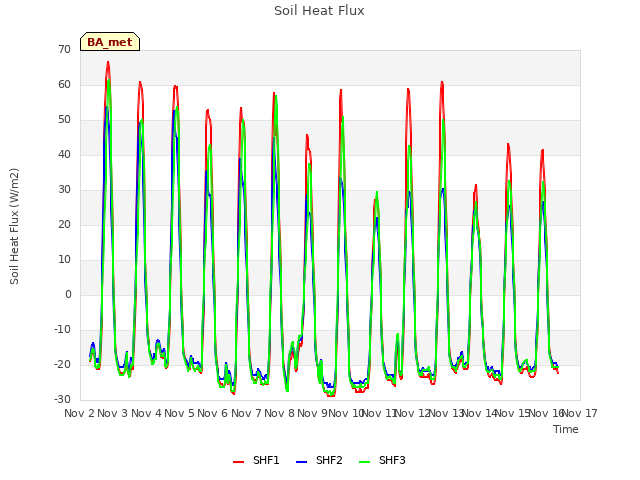Click the SHF3 green legend swatch
The height and width of the screenshot is (480, 640).
(364, 462)
